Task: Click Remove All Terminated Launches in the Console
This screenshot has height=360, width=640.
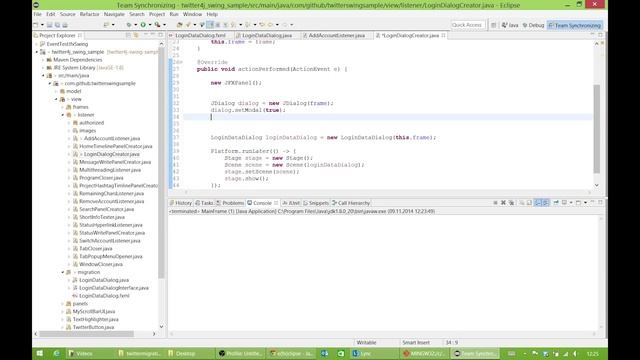Action: [x=511, y=202]
